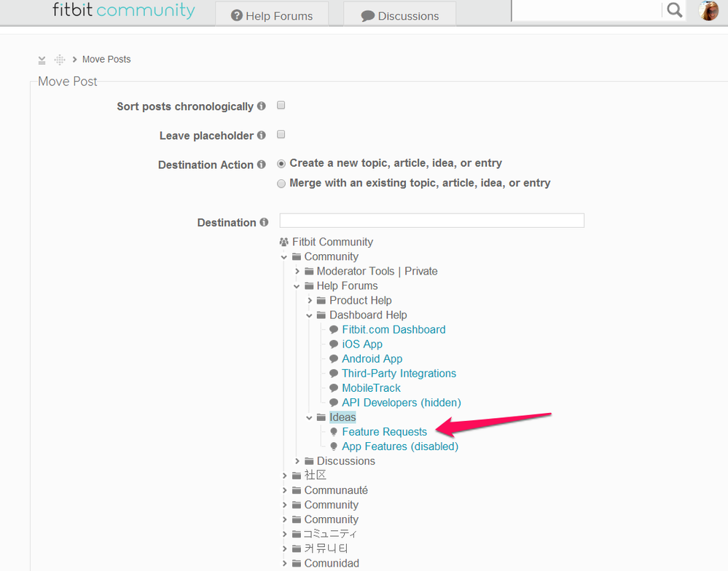This screenshot has height=571, width=728.
Task: Choose Android App board link
Action: pyautogui.click(x=372, y=358)
